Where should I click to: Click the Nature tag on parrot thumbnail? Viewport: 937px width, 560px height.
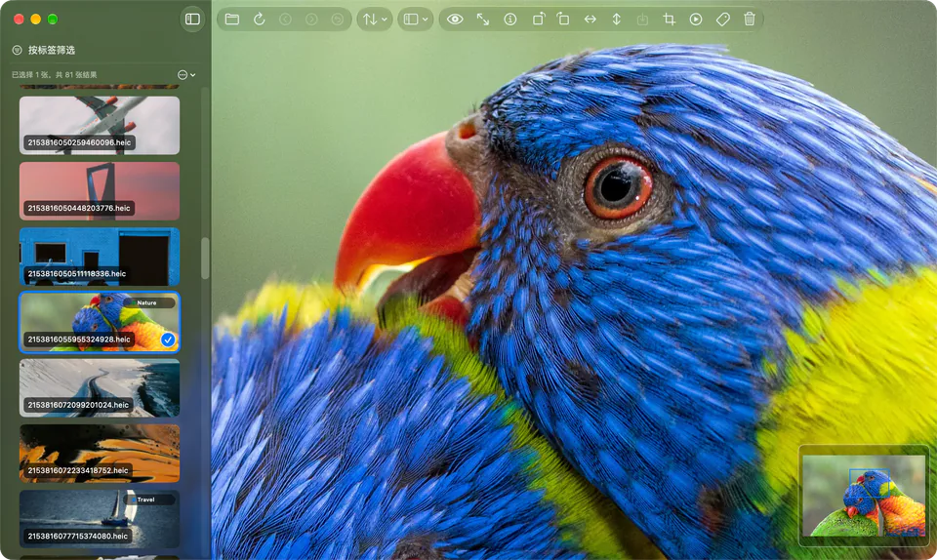tap(146, 302)
